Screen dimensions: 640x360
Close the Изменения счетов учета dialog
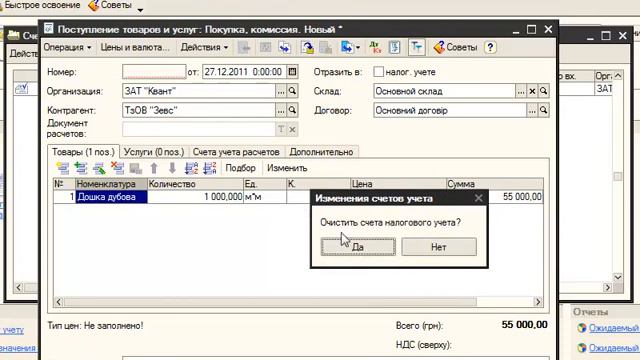478,198
